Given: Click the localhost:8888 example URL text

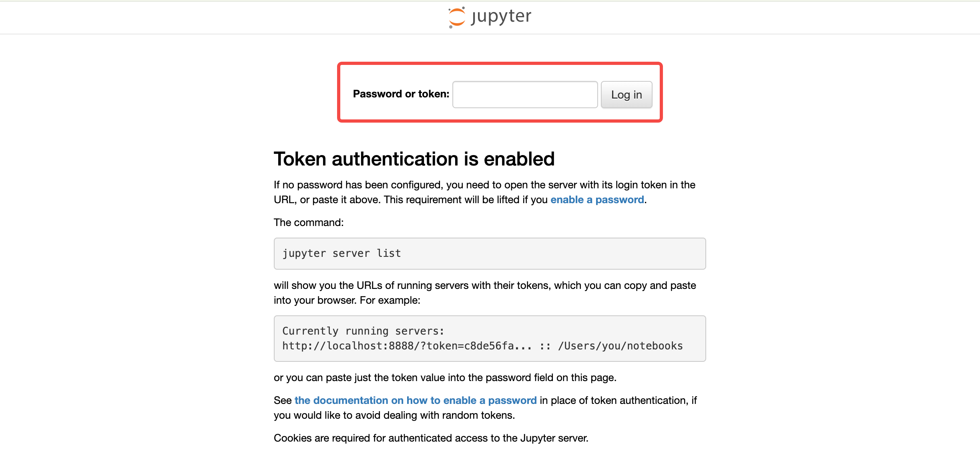Looking at the screenshot, I should pyautogui.click(x=407, y=346).
